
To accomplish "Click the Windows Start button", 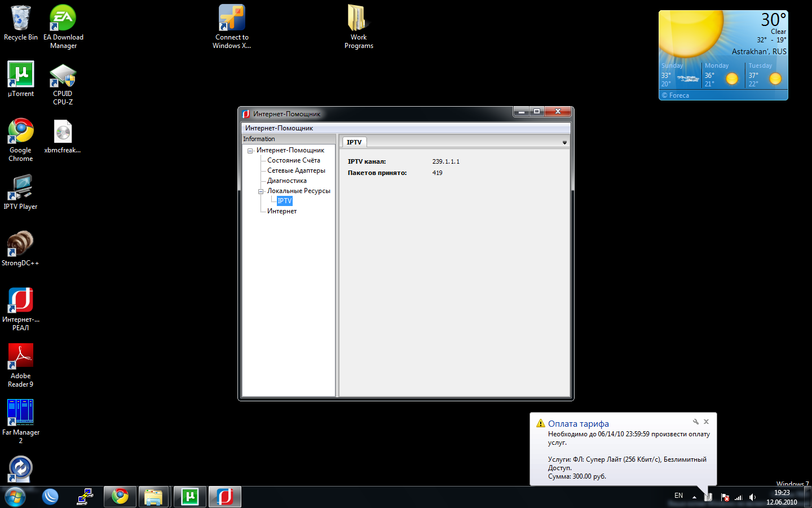I will (15, 497).
